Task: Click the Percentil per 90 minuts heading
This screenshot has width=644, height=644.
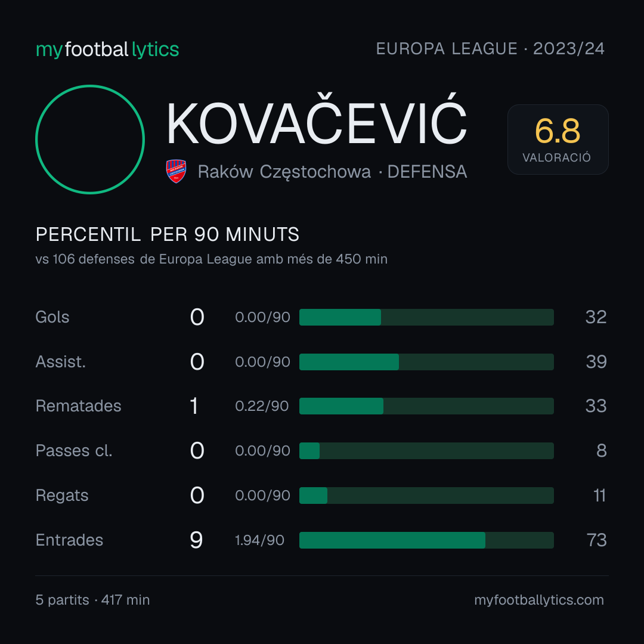Action: (168, 234)
